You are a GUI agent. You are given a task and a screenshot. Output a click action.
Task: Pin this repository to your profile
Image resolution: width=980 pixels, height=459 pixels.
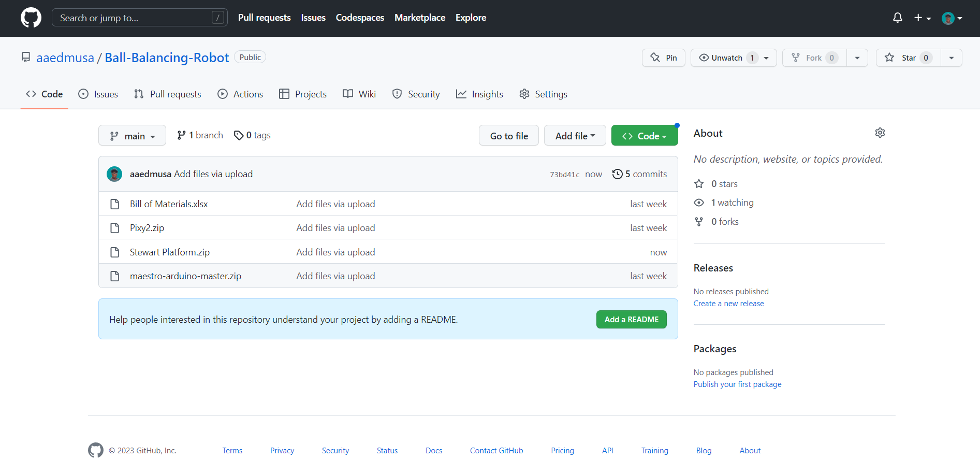pos(664,58)
